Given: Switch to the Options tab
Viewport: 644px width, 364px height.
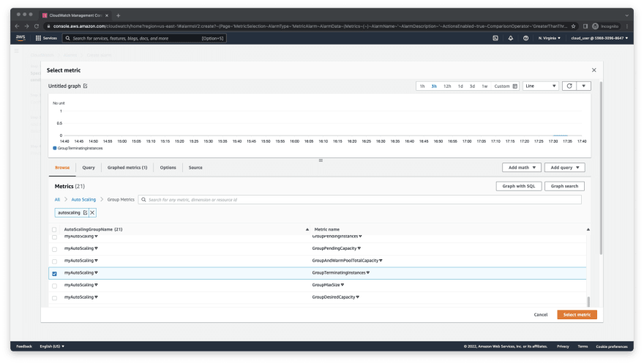Looking at the screenshot, I should tap(168, 168).
